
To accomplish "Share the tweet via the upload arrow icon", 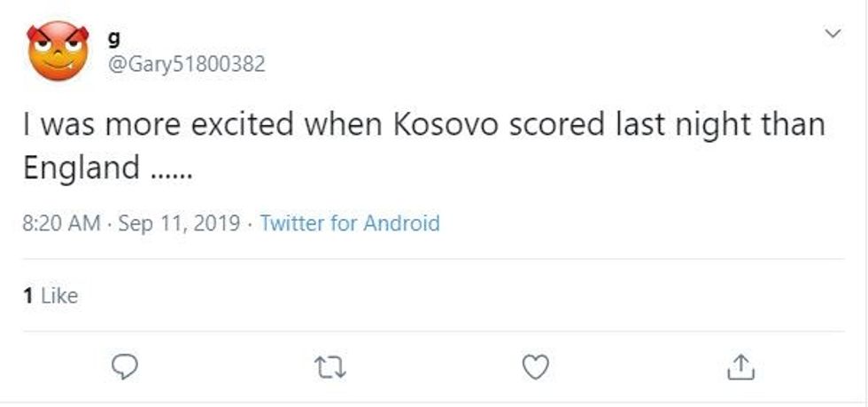I will (741, 366).
